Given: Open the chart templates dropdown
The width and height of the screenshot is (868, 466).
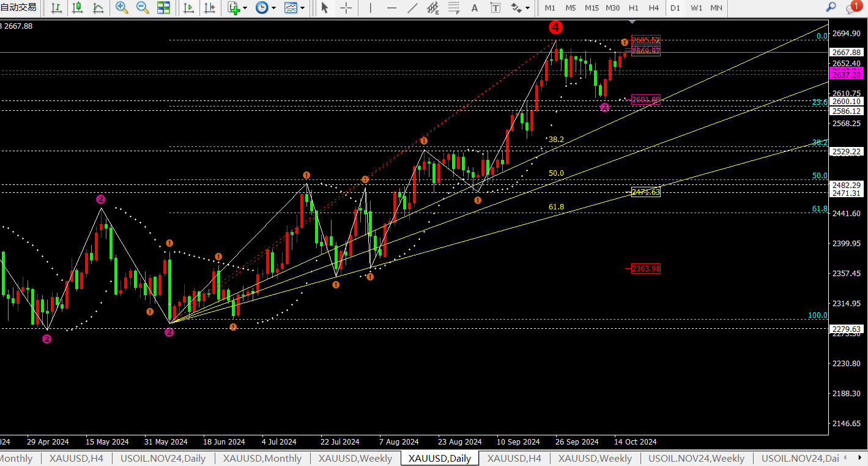Looking at the screenshot, I should click(294, 8).
